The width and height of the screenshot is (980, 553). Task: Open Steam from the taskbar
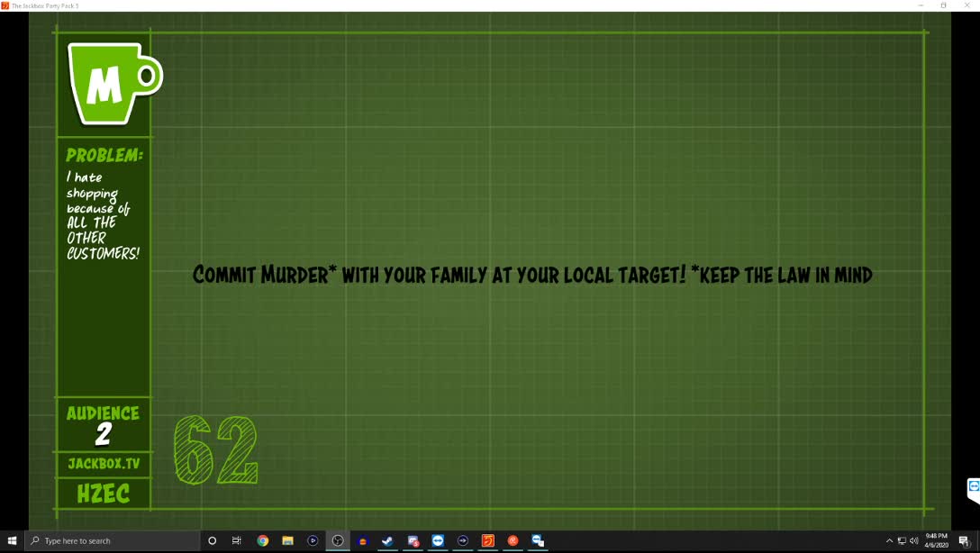tap(387, 540)
